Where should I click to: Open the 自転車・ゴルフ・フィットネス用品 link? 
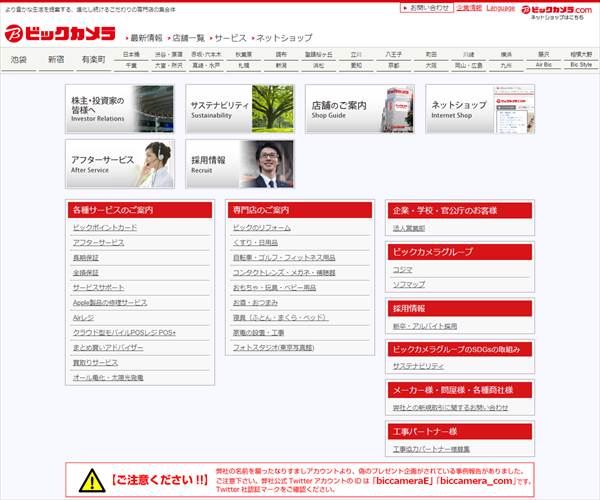click(x=284, y=257)
